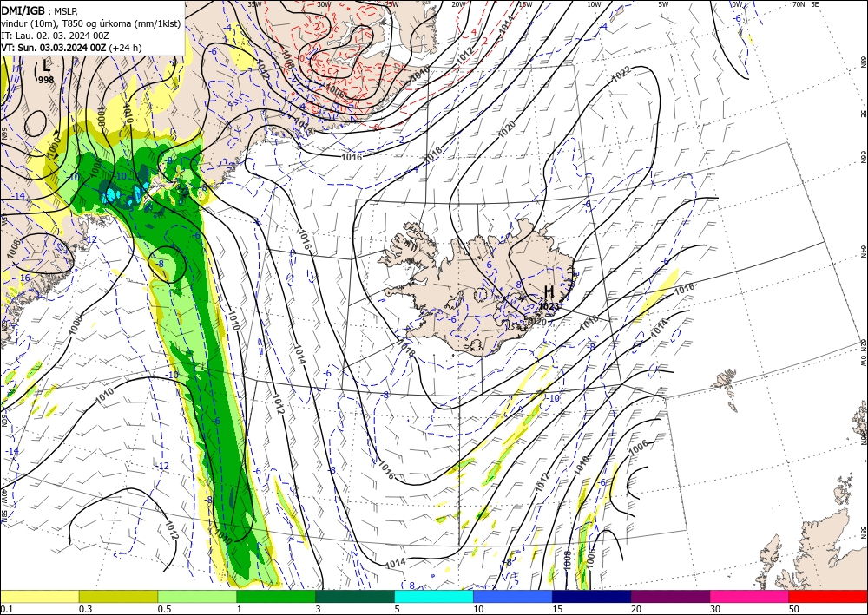This screenshot has width=868, height=615.
Task: Click the light green 0.5–1 legend segment
Action: pos(197,596)
